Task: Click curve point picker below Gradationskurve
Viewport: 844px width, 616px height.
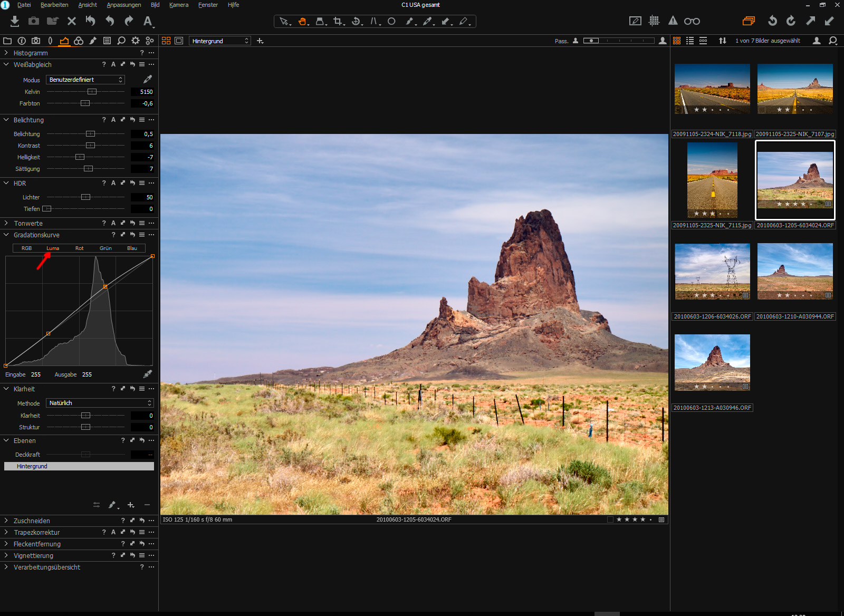Action: click(148, 374)
